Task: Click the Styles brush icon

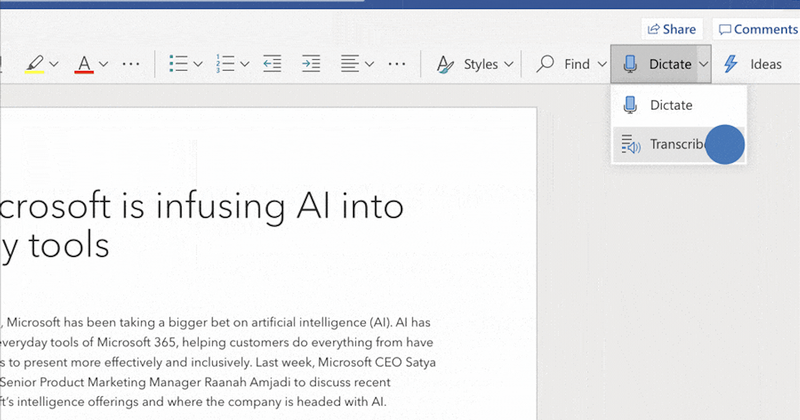Action: 445,64
